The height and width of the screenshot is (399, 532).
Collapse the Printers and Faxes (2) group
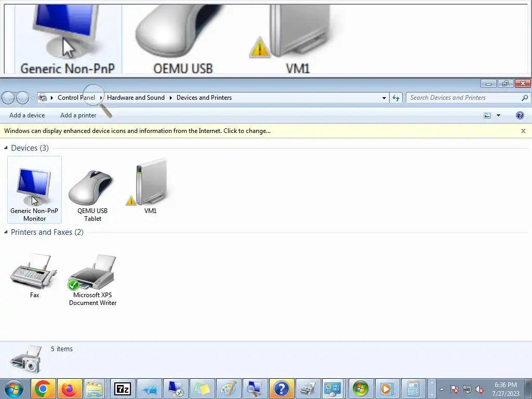[x=6, y=232]
